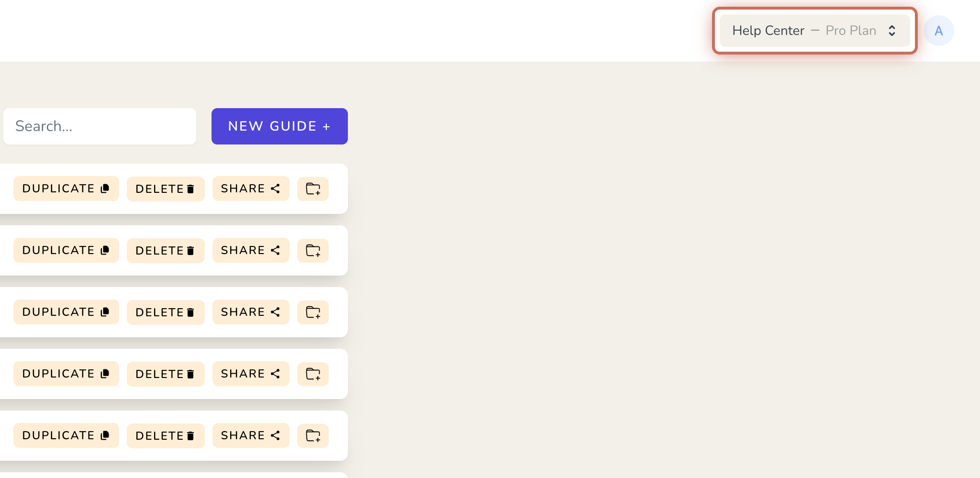980x478 pixels.
Task: Delete the first guide in the list
Action: [x=166, y=189]
